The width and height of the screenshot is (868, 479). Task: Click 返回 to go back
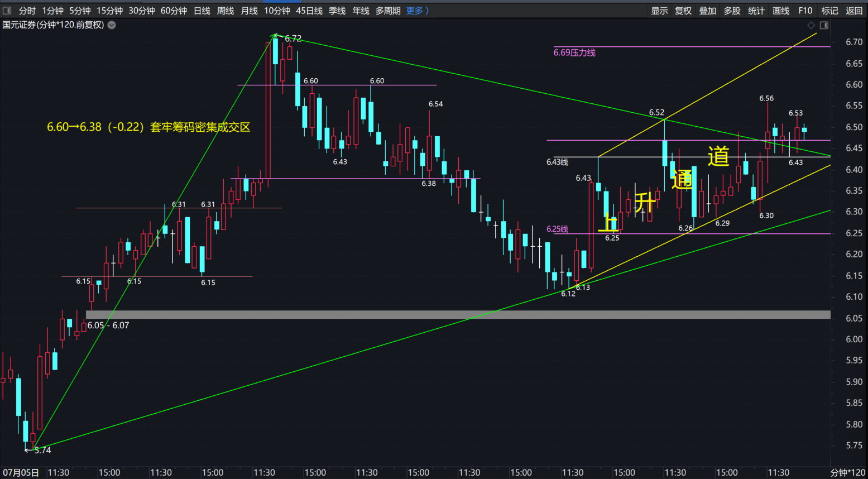point(854,11)
